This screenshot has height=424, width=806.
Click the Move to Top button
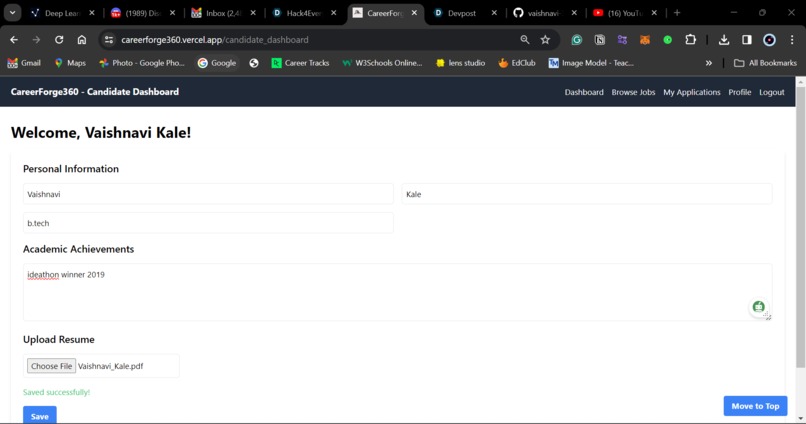(755, 406)
